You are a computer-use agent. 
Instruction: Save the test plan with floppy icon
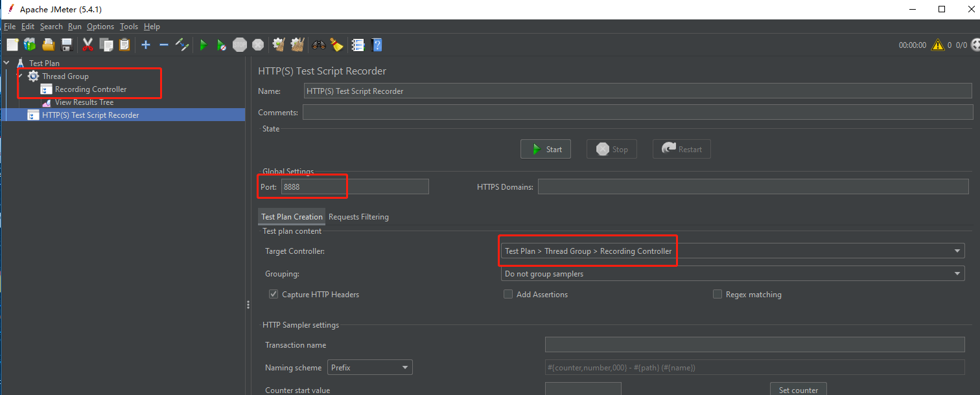point(66,45)
